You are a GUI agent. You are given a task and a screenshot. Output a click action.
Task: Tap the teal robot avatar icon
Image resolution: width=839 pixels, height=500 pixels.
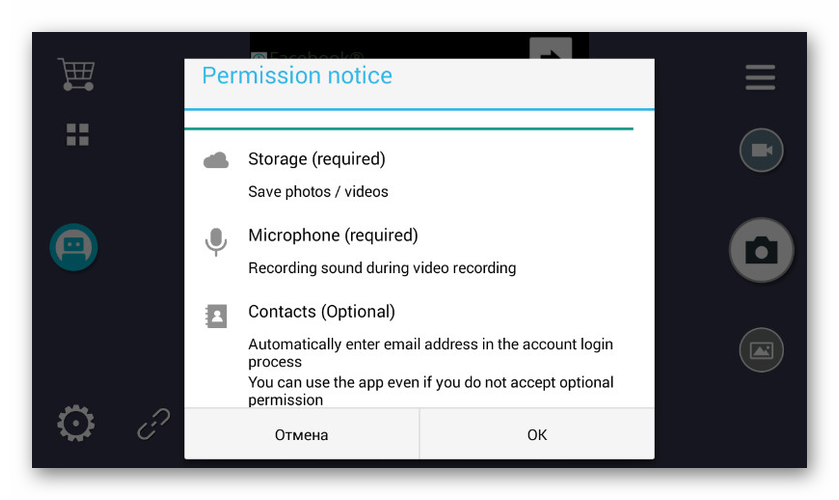[x=73, y=247]
